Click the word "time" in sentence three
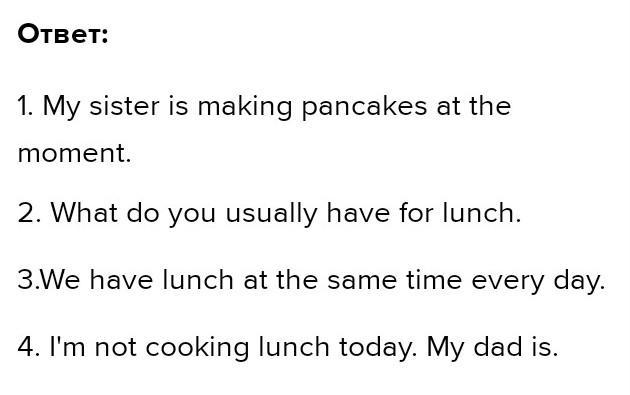Viewport: 630px width, 395px height. pyautogui.click(x=434, y=280)
